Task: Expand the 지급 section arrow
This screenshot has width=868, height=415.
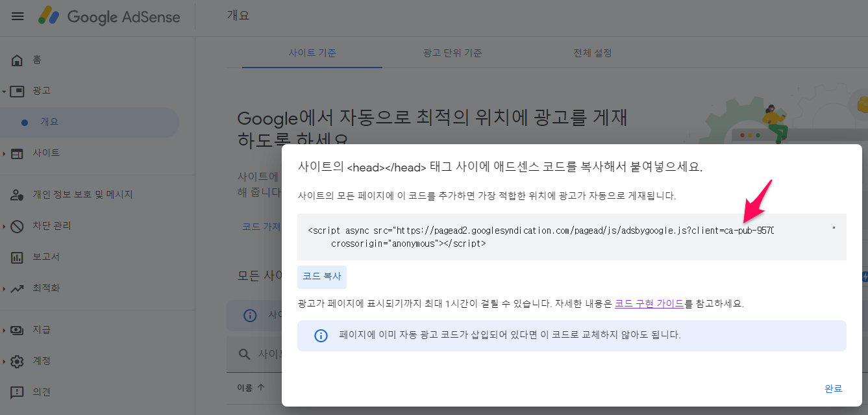Action: [x=4, y=330]
